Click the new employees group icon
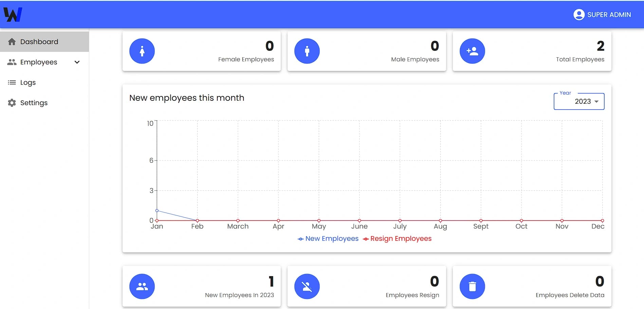 [x=142, y=287]
